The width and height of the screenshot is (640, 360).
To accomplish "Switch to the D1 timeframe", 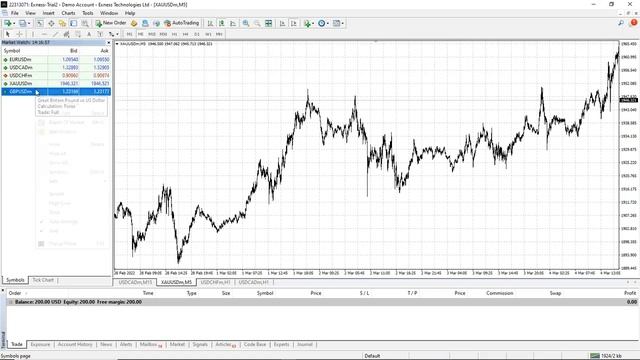I will [197, 34].
